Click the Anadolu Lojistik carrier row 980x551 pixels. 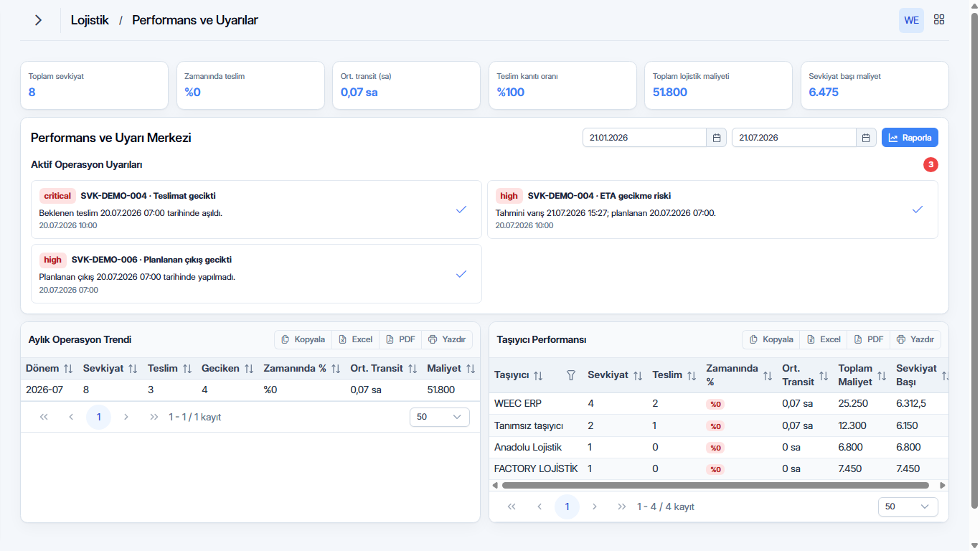pos(718,447)
